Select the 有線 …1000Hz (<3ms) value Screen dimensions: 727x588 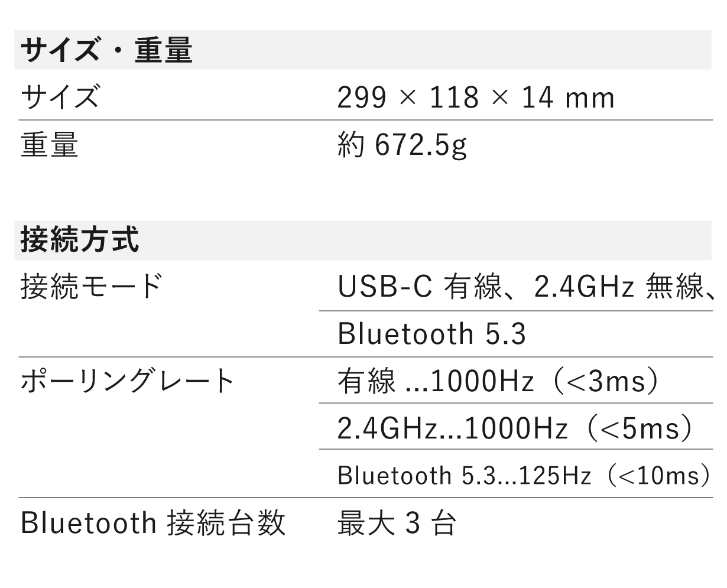(498, 382)
